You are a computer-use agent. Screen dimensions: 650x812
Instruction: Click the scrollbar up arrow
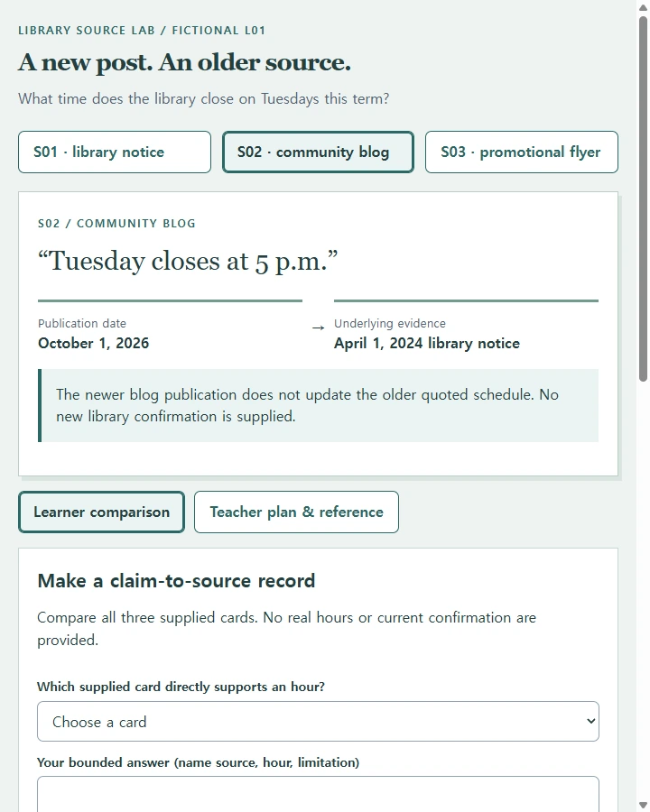643,7
